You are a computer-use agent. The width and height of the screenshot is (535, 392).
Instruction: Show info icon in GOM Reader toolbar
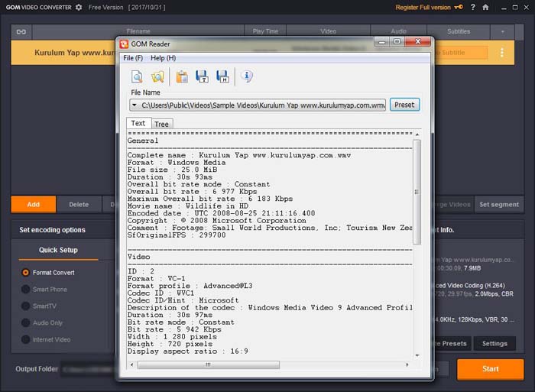click(x=247, y=76)
